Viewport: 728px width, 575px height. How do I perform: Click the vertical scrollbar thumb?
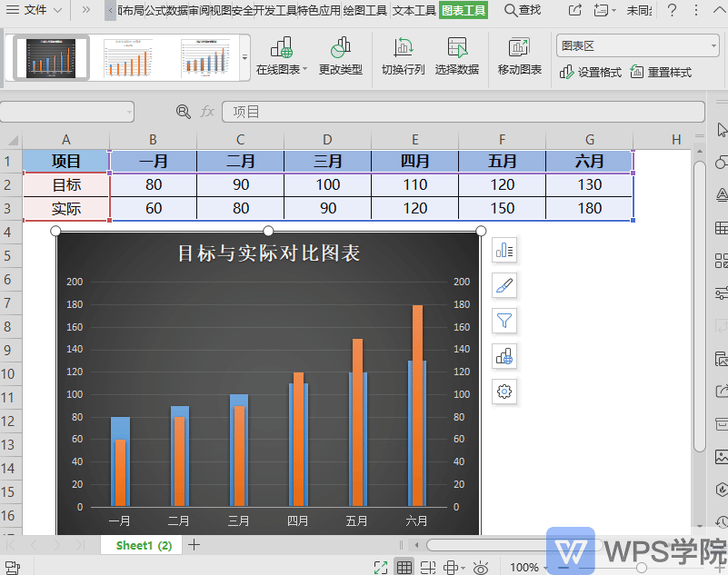click(699, 306)
